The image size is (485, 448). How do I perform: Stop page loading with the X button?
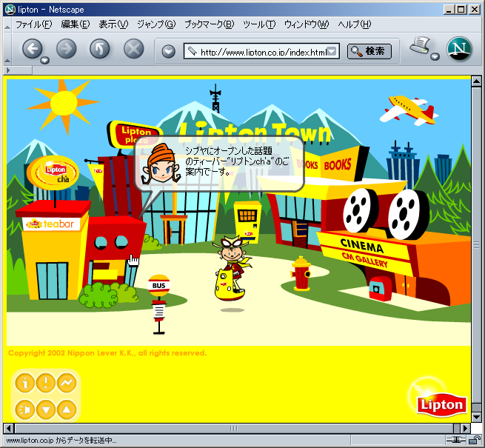click(133, 49)
